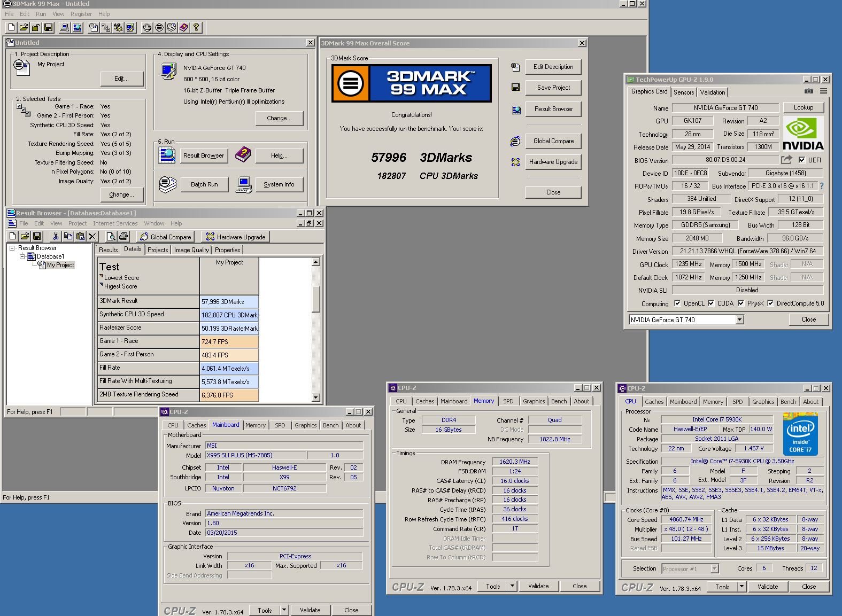Switch to Bench tab in CPU-Z Mainboard window

pyautogui.click(x=330, y=425)
